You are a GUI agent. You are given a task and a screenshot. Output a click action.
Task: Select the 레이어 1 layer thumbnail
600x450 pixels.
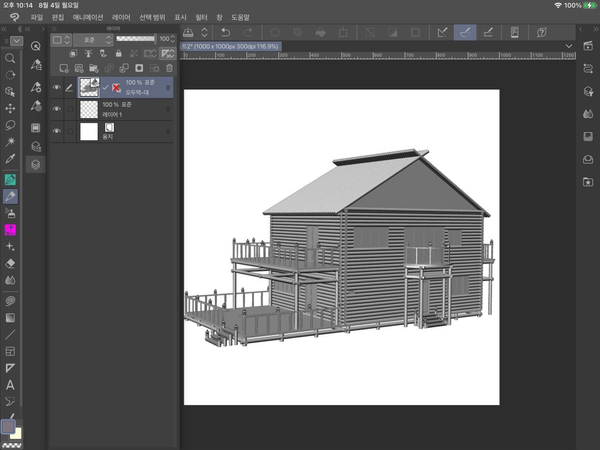click(89, 109)
